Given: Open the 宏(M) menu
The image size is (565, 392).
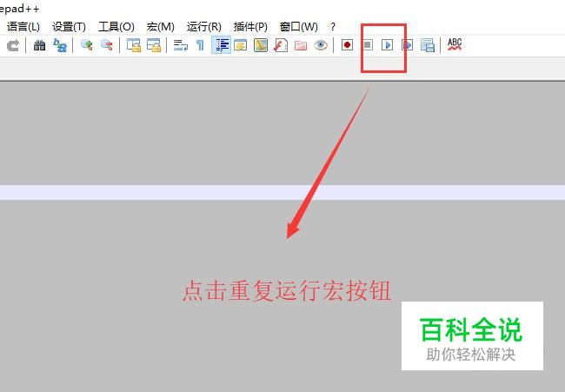Looking at the screenshot, I should tap(160, 27).
